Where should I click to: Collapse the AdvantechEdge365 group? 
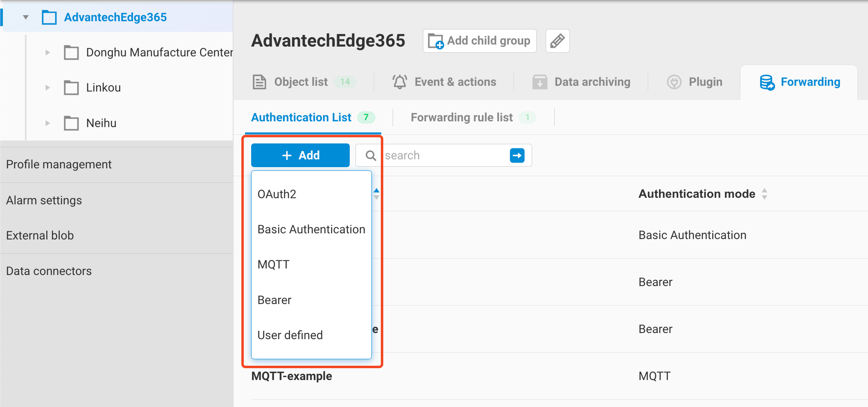[26, 17]
